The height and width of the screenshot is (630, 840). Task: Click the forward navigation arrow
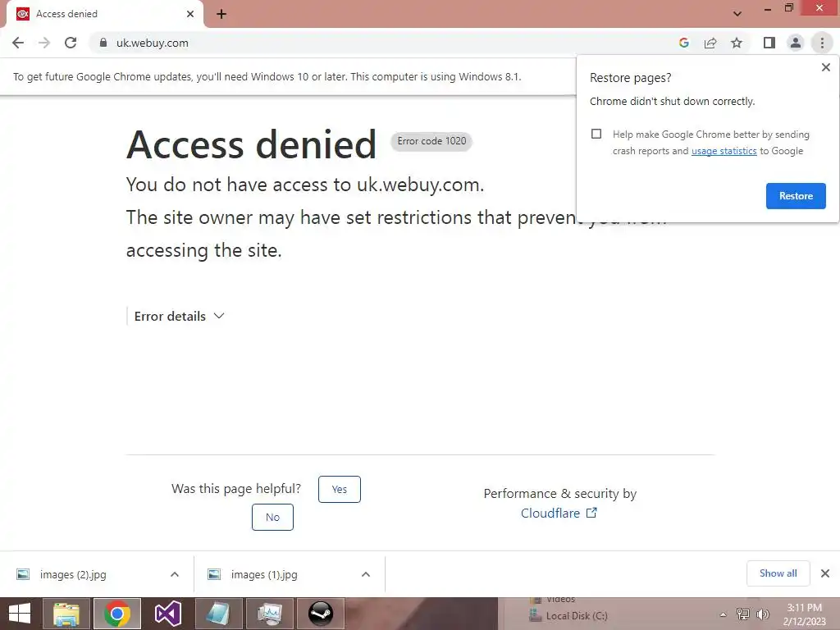[44, 43]
